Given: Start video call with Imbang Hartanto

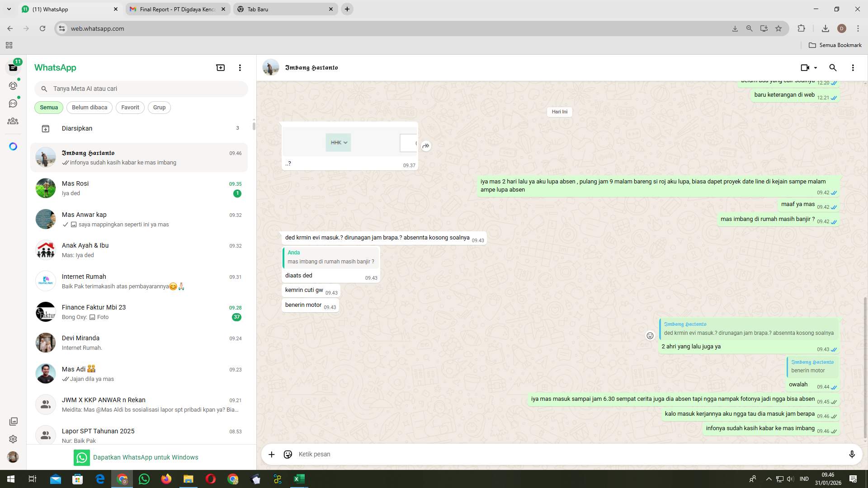Looking at the screenshot, I should 805,67.
